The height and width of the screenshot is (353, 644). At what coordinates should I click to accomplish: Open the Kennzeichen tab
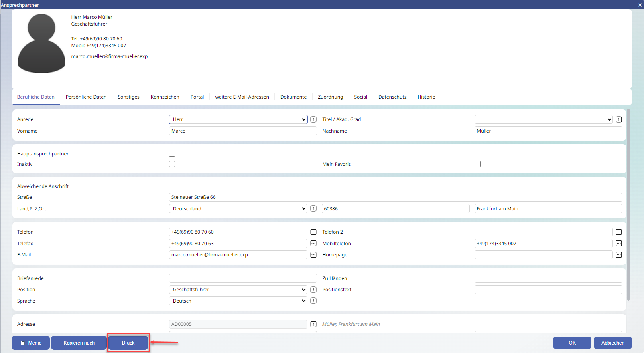click(x=165, y=97)
